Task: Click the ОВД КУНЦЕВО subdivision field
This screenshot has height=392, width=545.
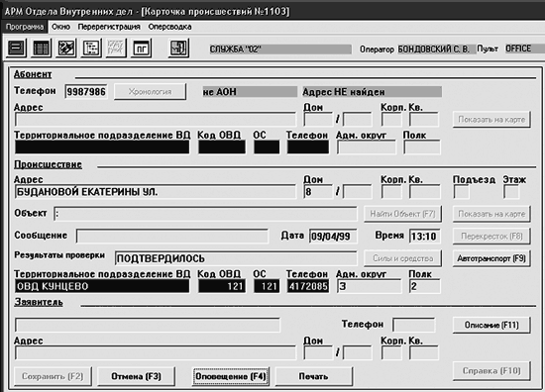Action: click(102, 286)
